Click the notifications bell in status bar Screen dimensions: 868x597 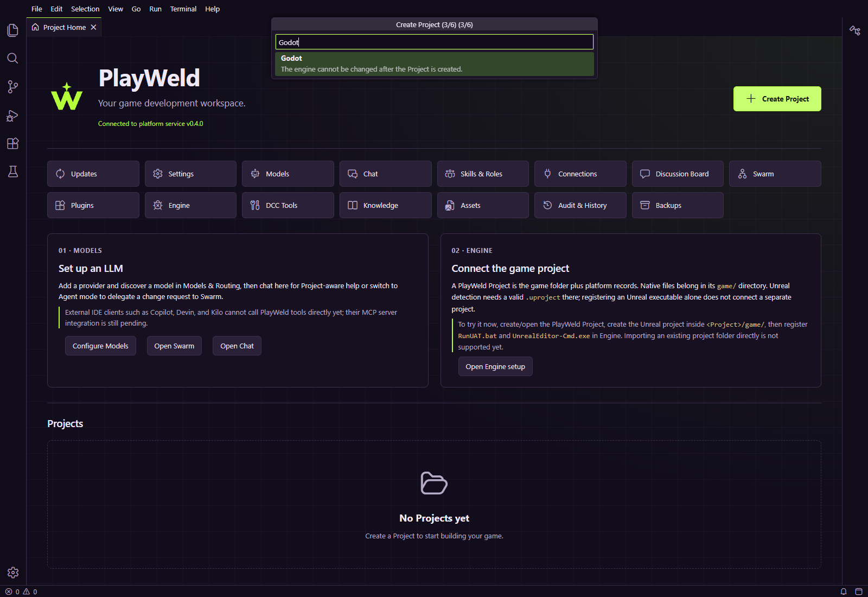point(844,592)
